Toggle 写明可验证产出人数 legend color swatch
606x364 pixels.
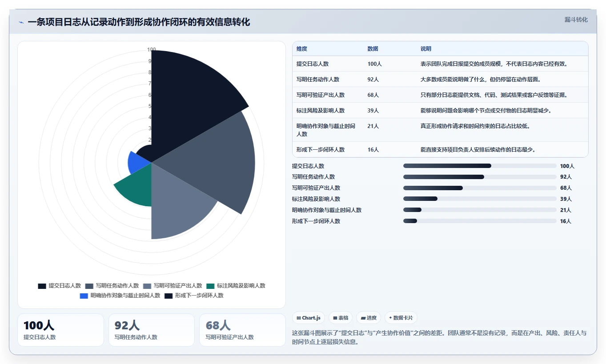(147, 286)
